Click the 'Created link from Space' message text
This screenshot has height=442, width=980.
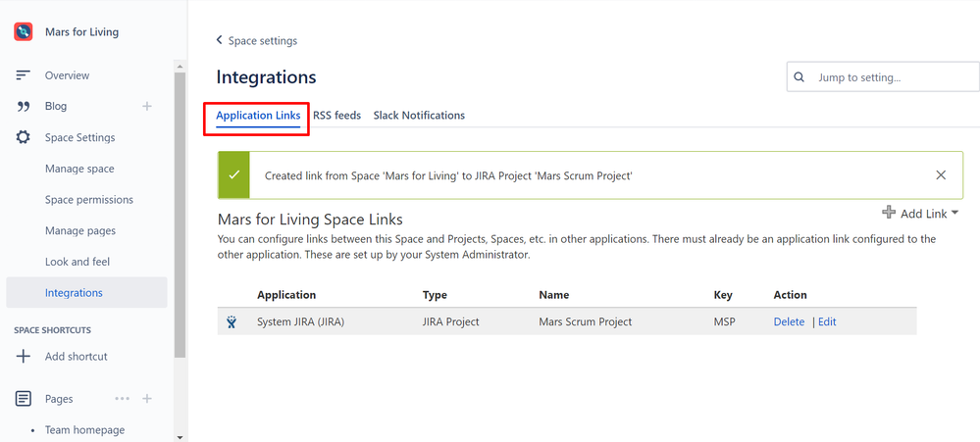click(448, 176)
